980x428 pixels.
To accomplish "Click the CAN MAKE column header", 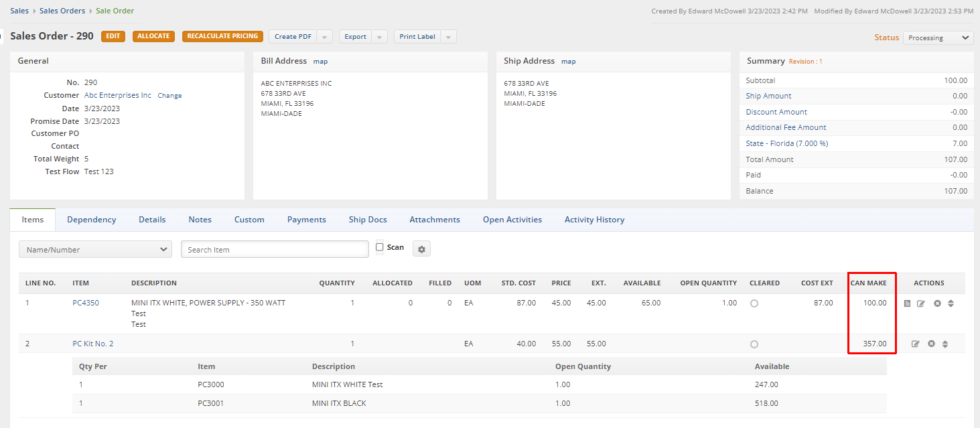I will click(868, 283).
